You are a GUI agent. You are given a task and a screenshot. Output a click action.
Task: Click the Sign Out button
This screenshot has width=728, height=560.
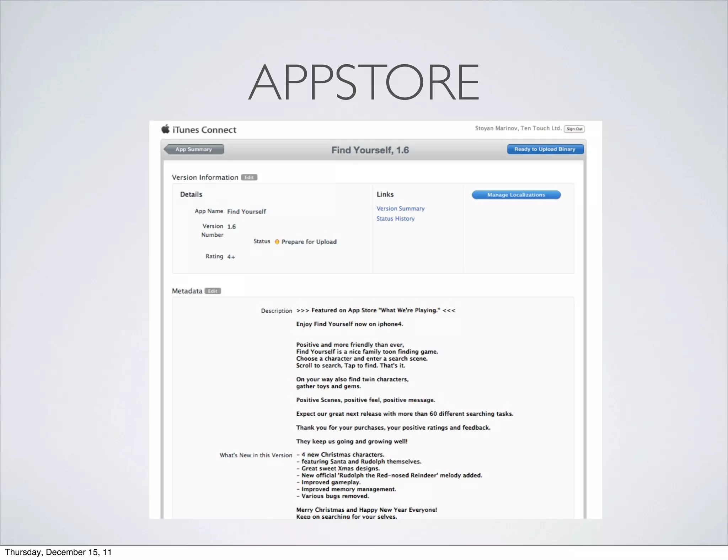click(x=574, y=129)
